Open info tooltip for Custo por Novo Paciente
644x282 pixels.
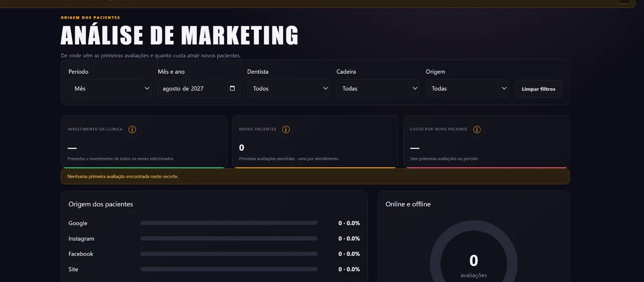(x=477, y=130)
